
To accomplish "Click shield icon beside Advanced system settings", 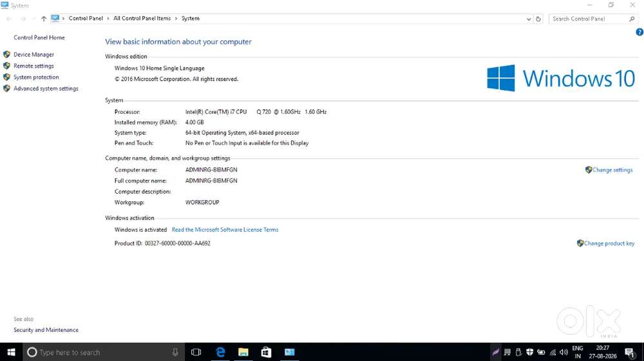I will click(6, 88).
